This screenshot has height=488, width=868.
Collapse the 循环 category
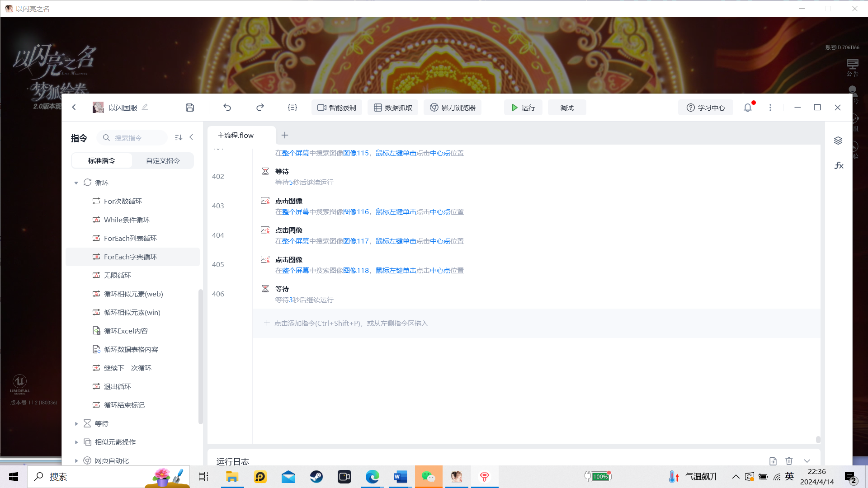76,183
